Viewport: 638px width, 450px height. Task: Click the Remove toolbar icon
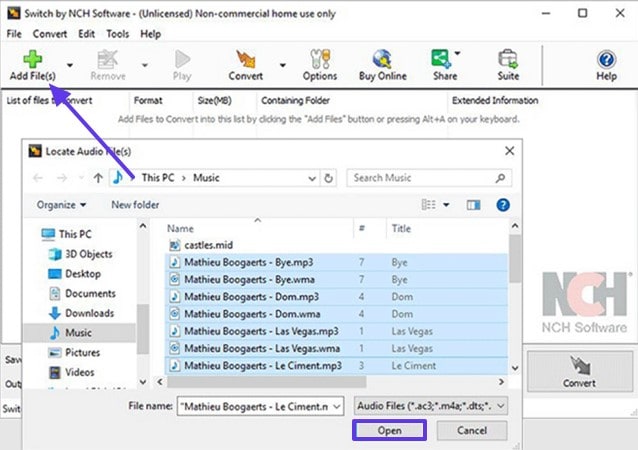pos(107,59)
